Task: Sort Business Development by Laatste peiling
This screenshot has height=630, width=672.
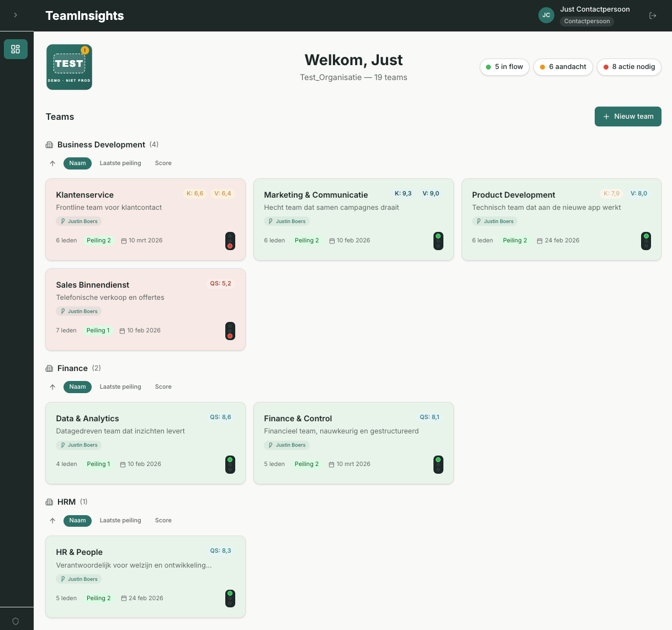Action: tap(120, 163)
